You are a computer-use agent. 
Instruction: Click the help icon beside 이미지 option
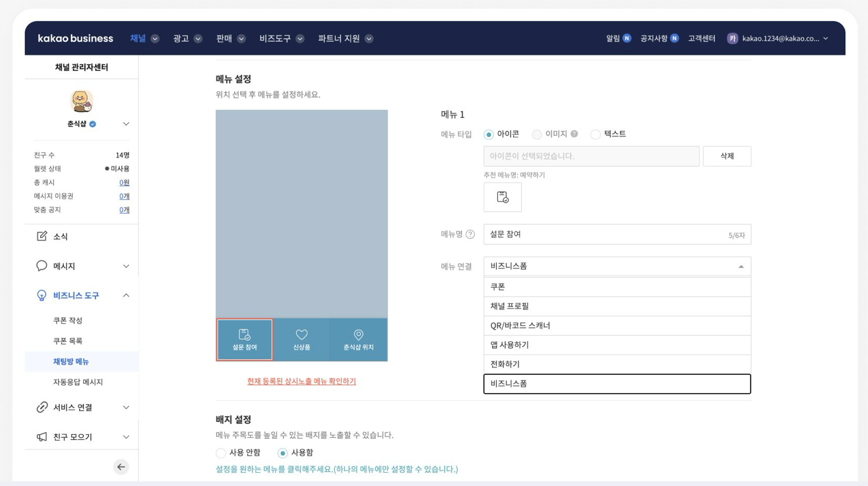[574, 134]
